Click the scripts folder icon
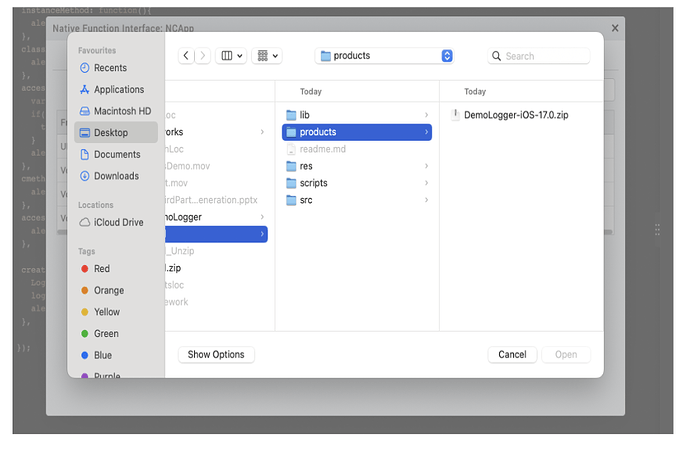 (x=291, y=183)
